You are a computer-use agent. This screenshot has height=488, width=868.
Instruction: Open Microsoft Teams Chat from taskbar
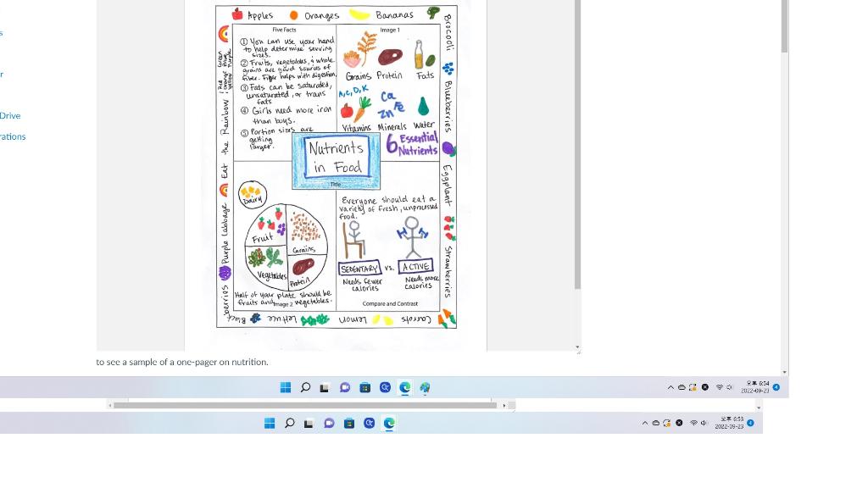pos(344,387)
